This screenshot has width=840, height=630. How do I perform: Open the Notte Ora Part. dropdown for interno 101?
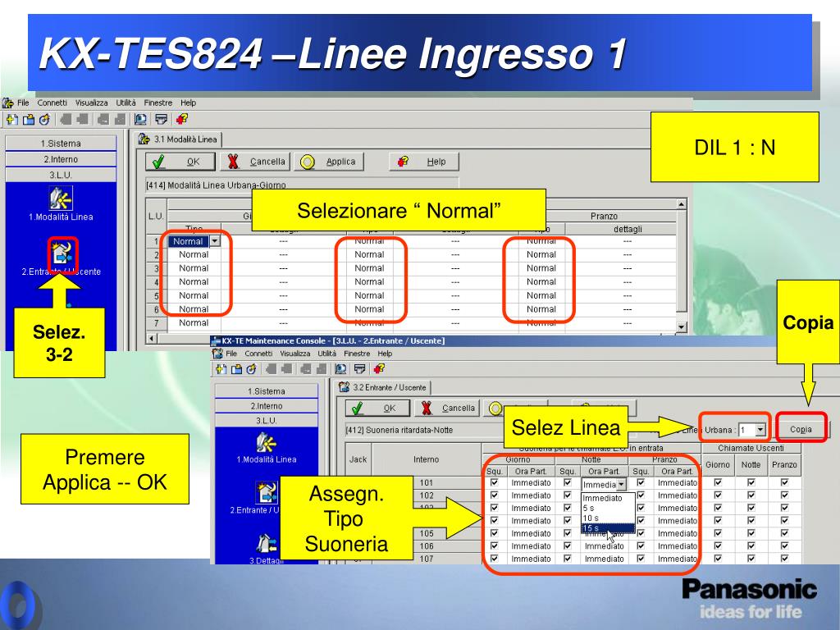tap(621, 484)
